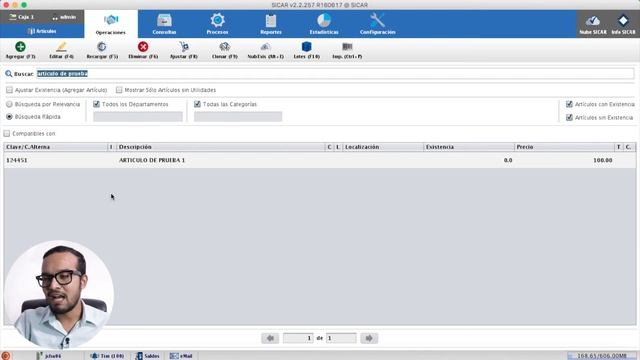Sort by Localización column header
Screen dimensions: 640x360
[383, 147]
